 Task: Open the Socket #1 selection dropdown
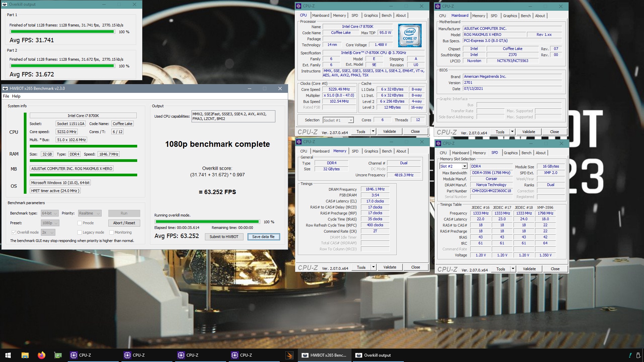[338, 120]
